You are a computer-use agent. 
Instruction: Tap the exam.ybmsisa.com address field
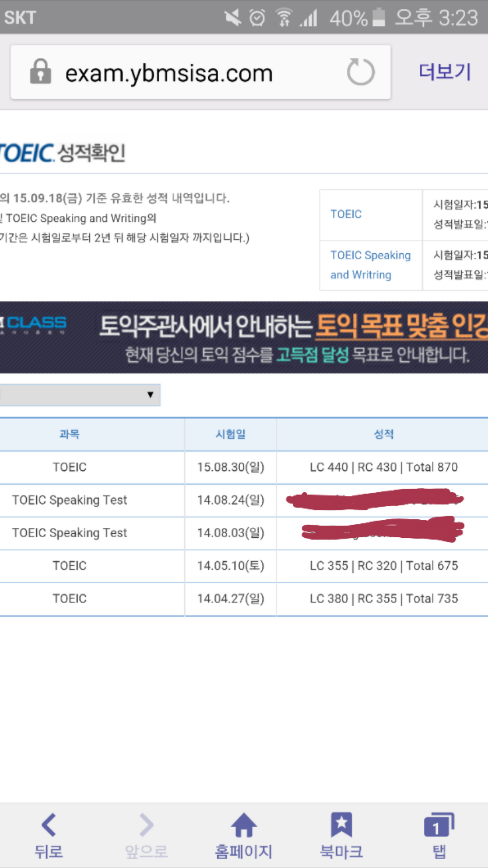point(201,72)
